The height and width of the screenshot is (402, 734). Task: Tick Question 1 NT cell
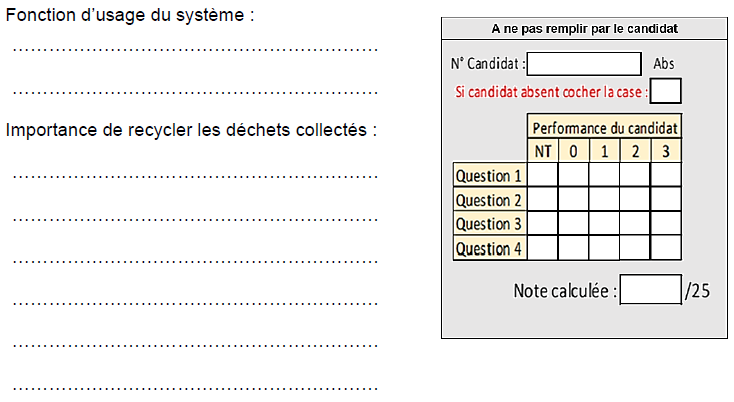(543, 175)
